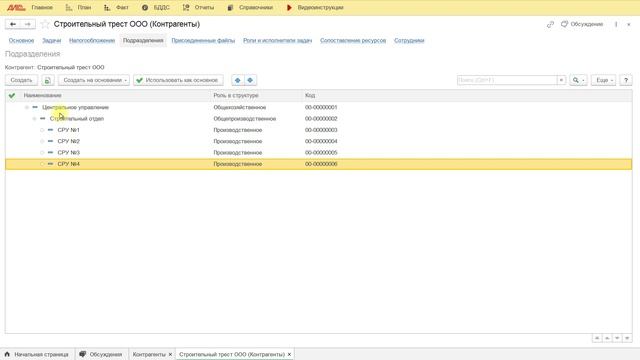Screen dimensions: 640x360
Task: Click the СРУ №3 row item icon
Action: 50,153
